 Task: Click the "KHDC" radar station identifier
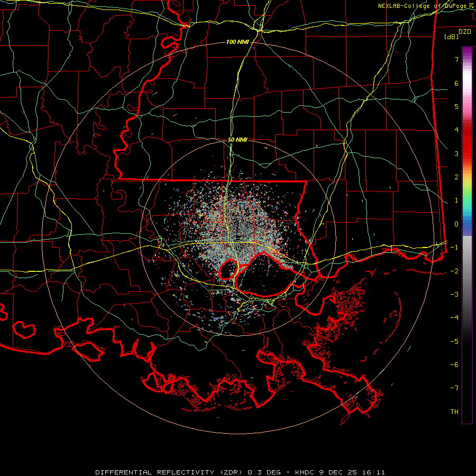305,472
